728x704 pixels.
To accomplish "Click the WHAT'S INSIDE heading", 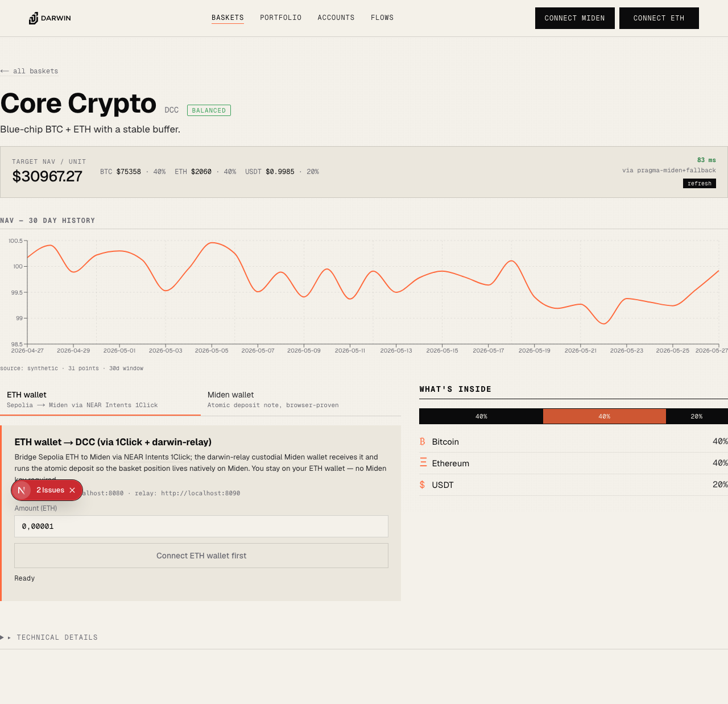I will click(455, 390).
